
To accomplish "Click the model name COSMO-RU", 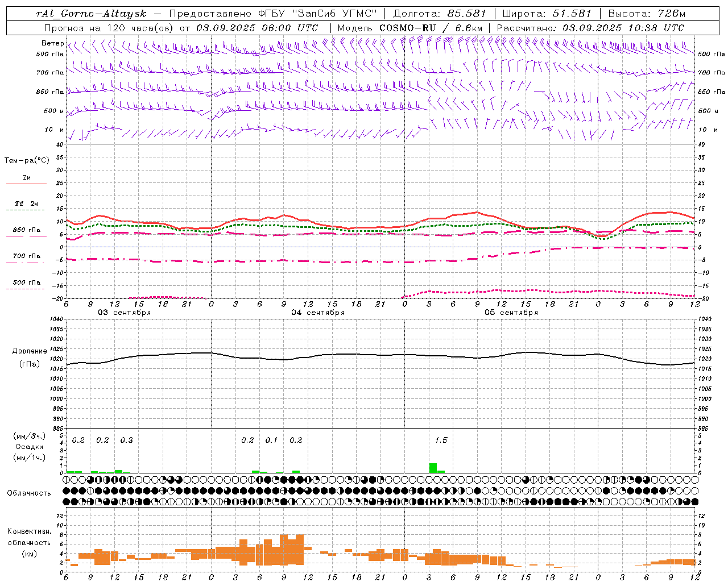I will (408, 28).
